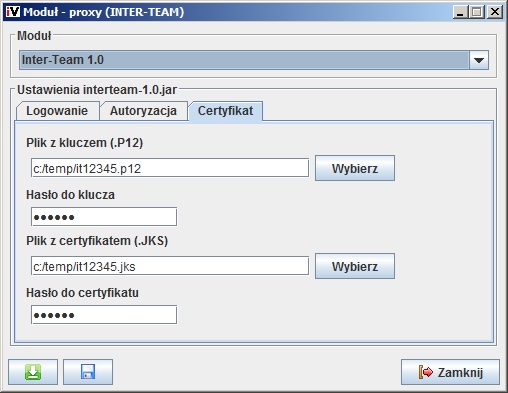Click the iV application icon in title bar

[13, 12]
